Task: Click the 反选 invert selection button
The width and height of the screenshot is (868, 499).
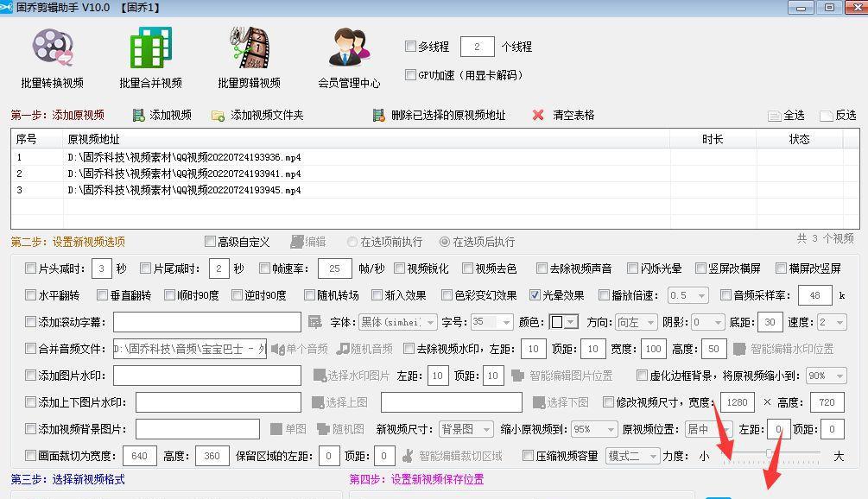Action: coord(837,116)
